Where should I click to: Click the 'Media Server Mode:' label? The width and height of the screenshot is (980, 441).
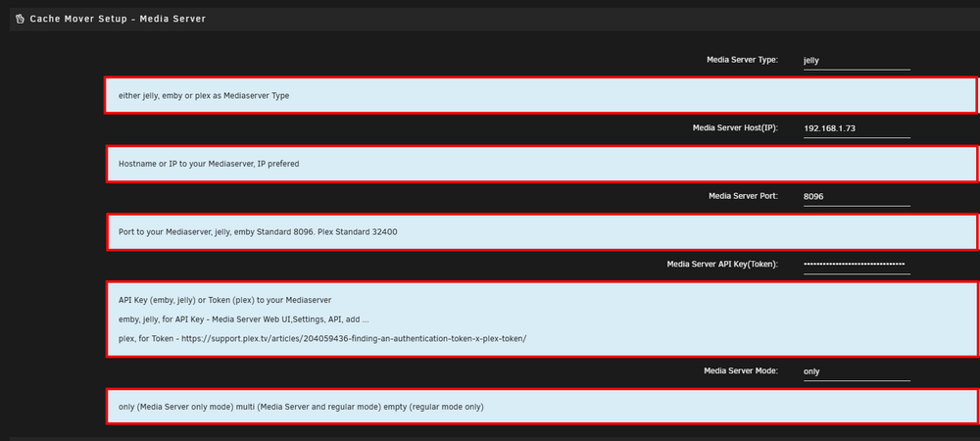[741, 371]
